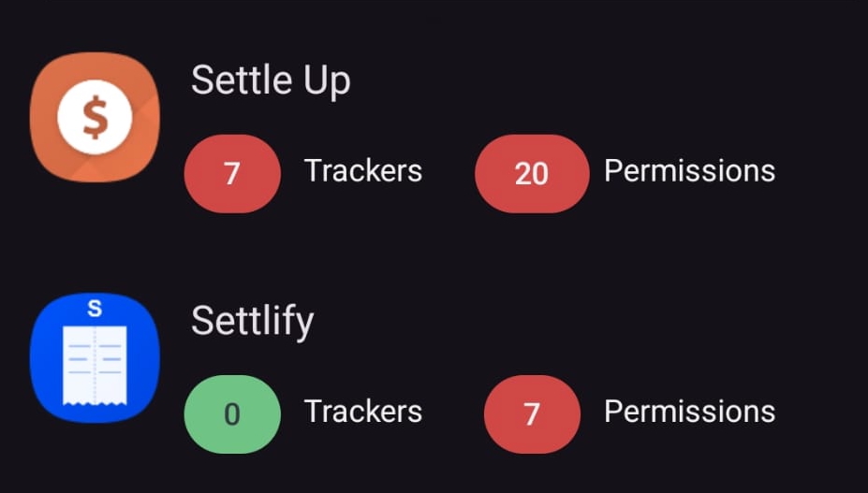The height and width of the screenshot is (493, 868).
Task: Select the red 7 trackers badge for Settle Up
Action: click(232, 173)
